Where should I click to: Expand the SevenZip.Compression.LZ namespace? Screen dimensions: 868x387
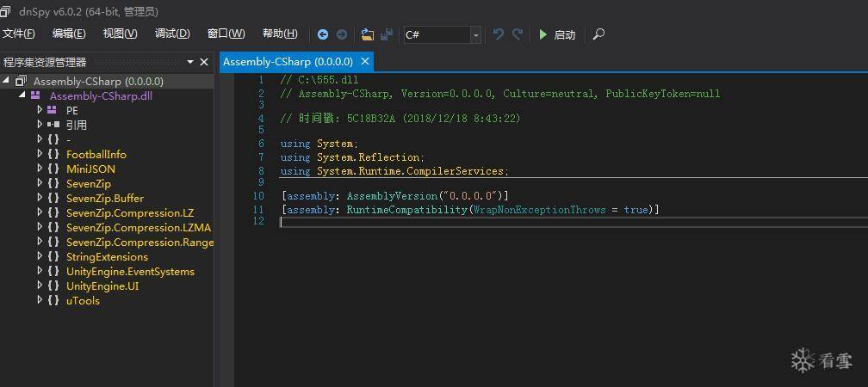point(40,212)
